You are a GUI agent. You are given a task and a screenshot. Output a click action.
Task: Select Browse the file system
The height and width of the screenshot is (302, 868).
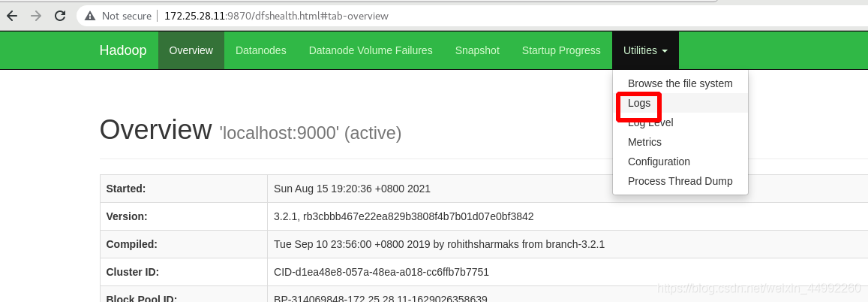point(680,83)
